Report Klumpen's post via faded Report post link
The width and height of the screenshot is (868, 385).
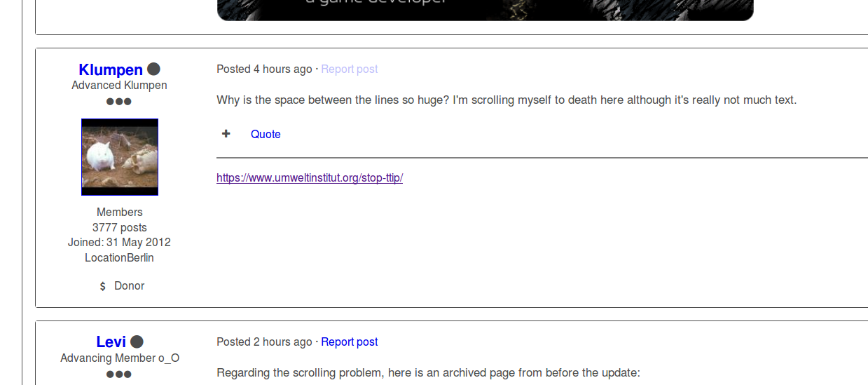(x=349, y=69)
